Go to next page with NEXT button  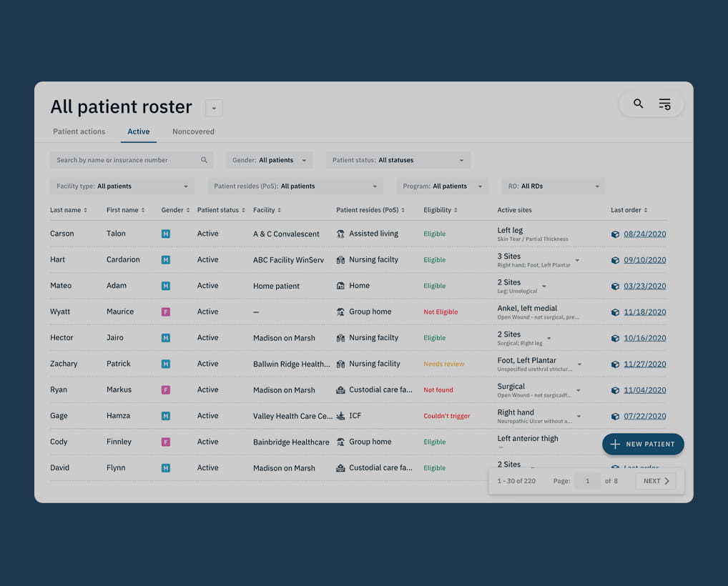656,481
